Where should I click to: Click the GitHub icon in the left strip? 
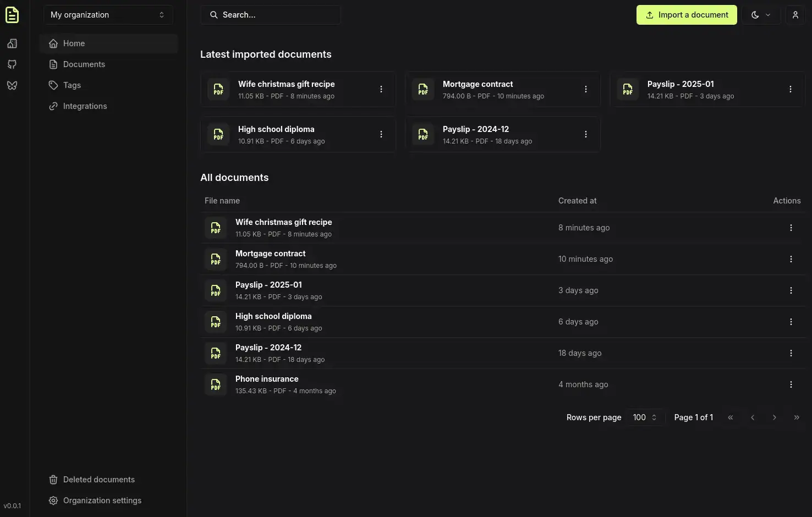[x=12, y=64]
